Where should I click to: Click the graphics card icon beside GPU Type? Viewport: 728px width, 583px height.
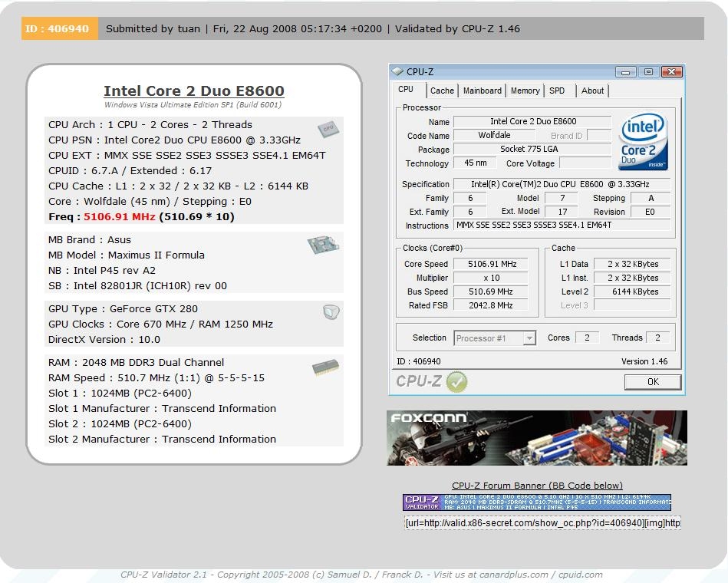click(x=331, y=312)
